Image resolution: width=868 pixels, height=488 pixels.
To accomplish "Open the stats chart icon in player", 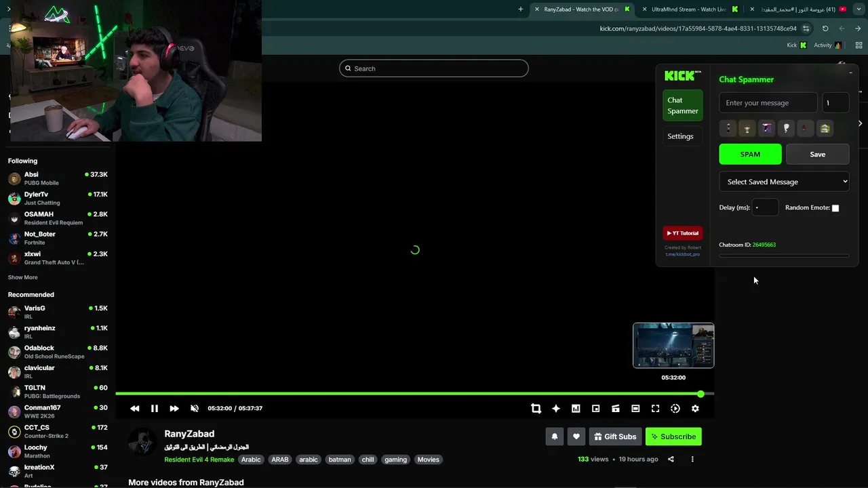I will (x=576, y=408).
